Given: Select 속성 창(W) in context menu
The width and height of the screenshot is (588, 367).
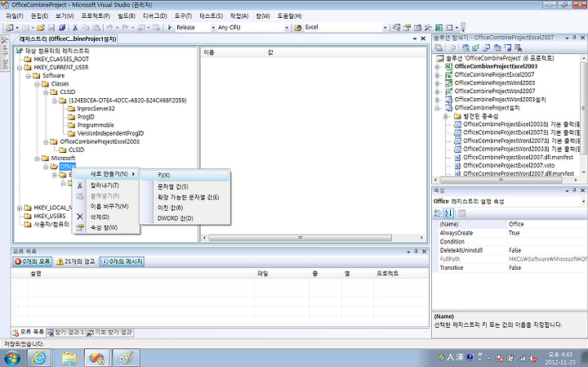Looking at the screenshot, I should click(x=106, y=227).
